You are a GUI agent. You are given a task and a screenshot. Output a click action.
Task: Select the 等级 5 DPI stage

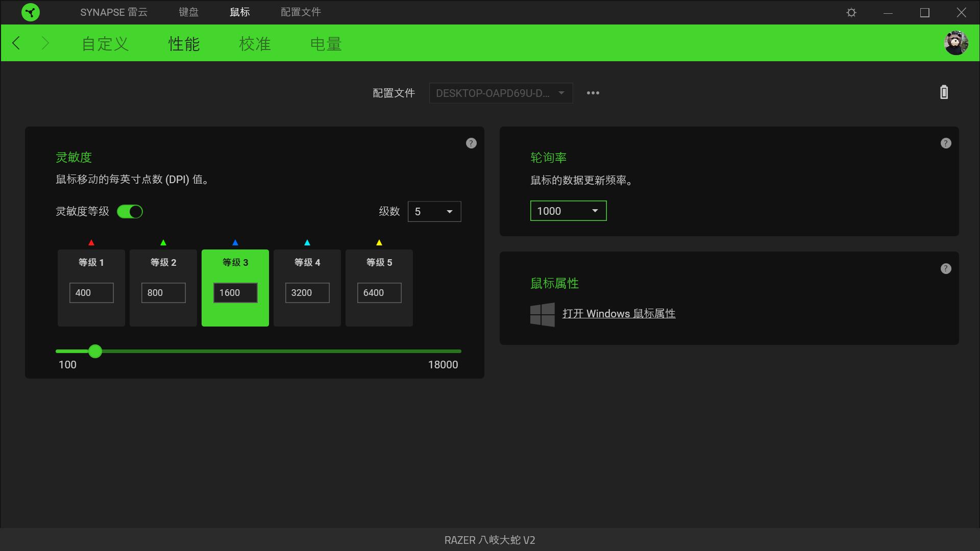pos(379,288)
